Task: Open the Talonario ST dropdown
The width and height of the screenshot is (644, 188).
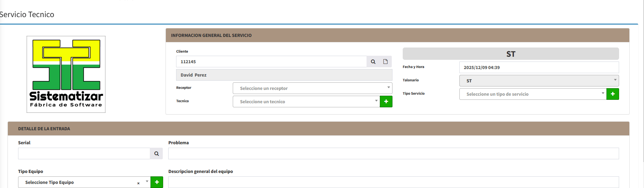Action: coord(539,81)
